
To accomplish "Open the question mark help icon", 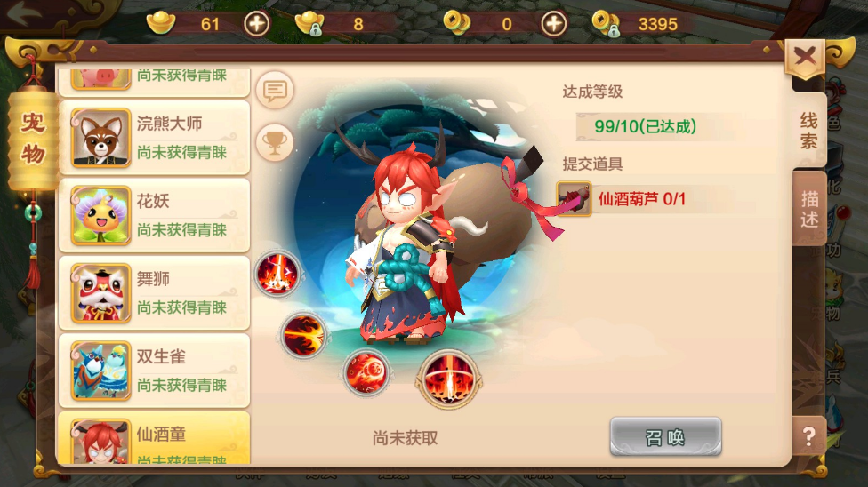I will pos(808,436).
